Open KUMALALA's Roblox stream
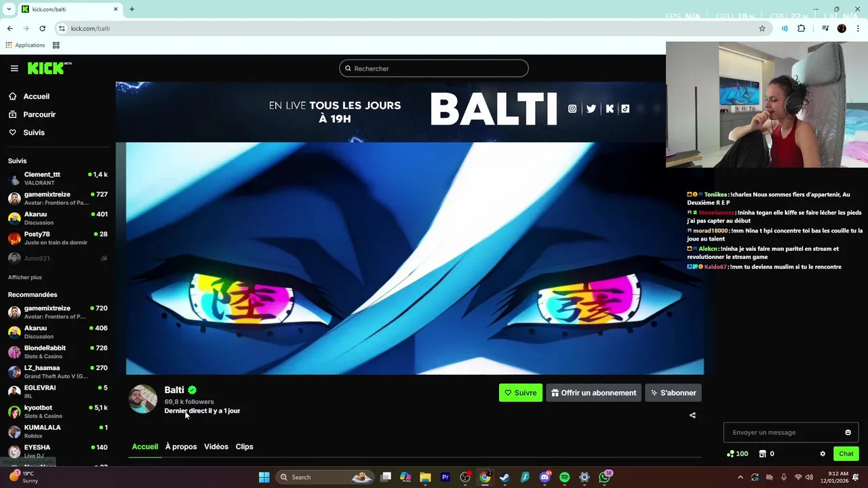This screenshot has height=488, width=868. click(58, 431)
